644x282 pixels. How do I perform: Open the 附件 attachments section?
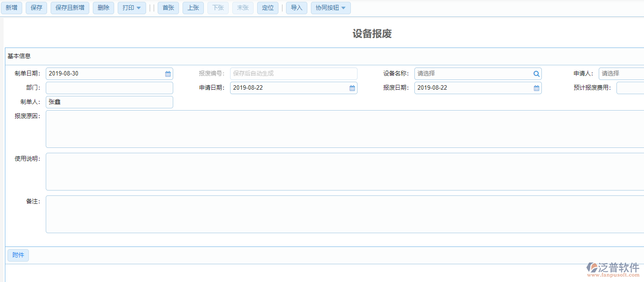click(x=18, y=255)
